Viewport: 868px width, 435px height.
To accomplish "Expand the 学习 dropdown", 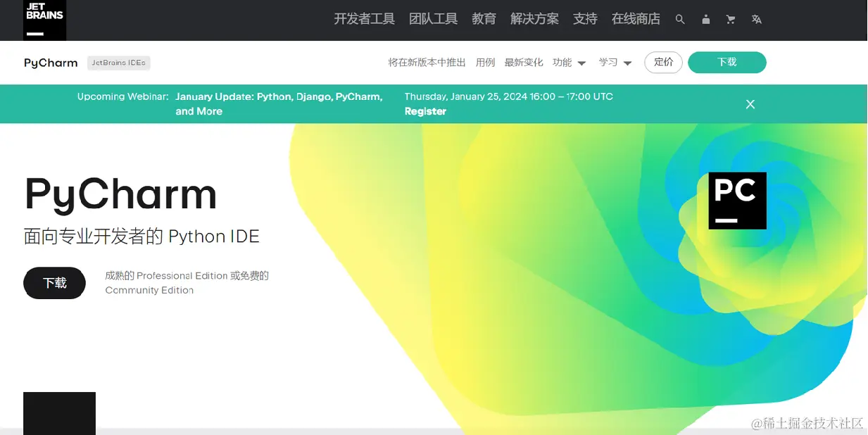I will tap(615, 63).
